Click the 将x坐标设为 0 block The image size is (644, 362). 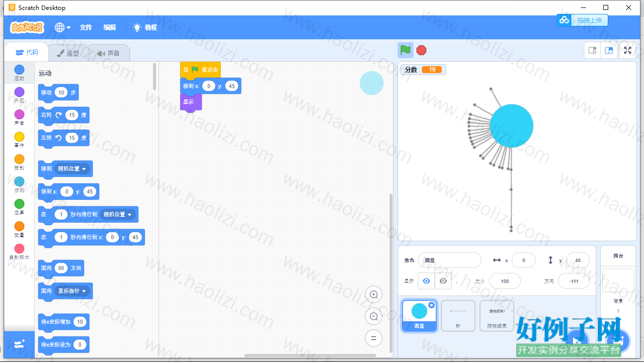point(64,345)
